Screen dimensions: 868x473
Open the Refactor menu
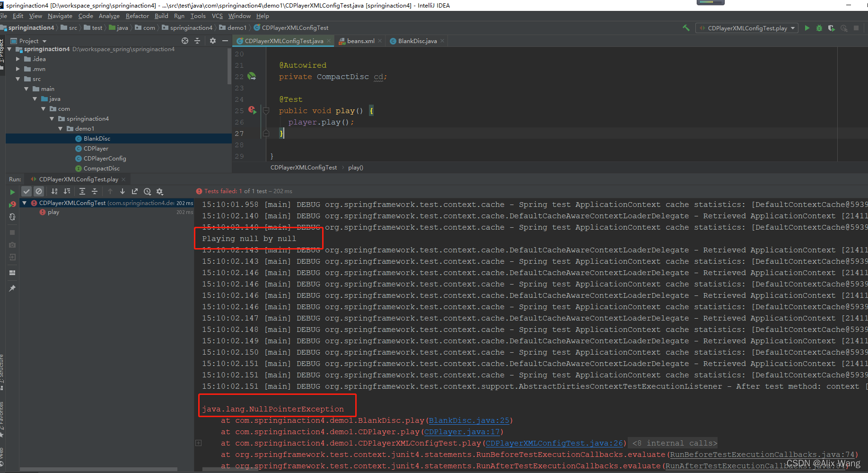137,16
